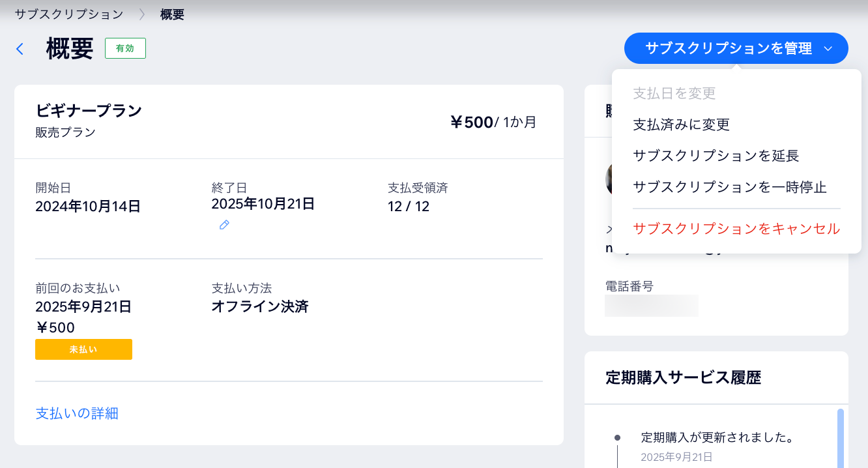868x468 pixels.
Task: Cancel via サブスクリプションをキャンセル menu entry
Action: 736,230
